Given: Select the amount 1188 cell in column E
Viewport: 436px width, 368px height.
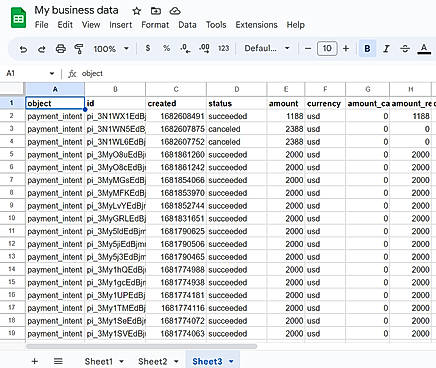Looking at the screenshot, I should (x=286, y=116).
